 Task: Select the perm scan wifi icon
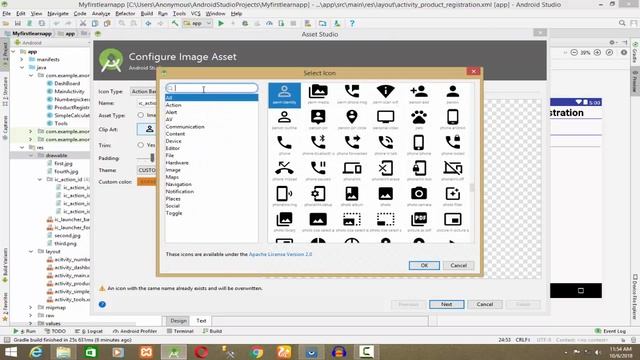(386, 92)
